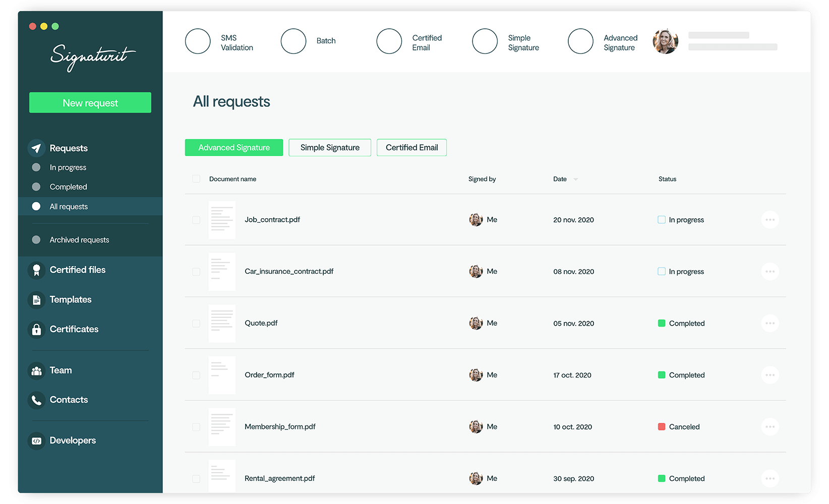Switch to Advanced Signature tab

coord(234,148)
